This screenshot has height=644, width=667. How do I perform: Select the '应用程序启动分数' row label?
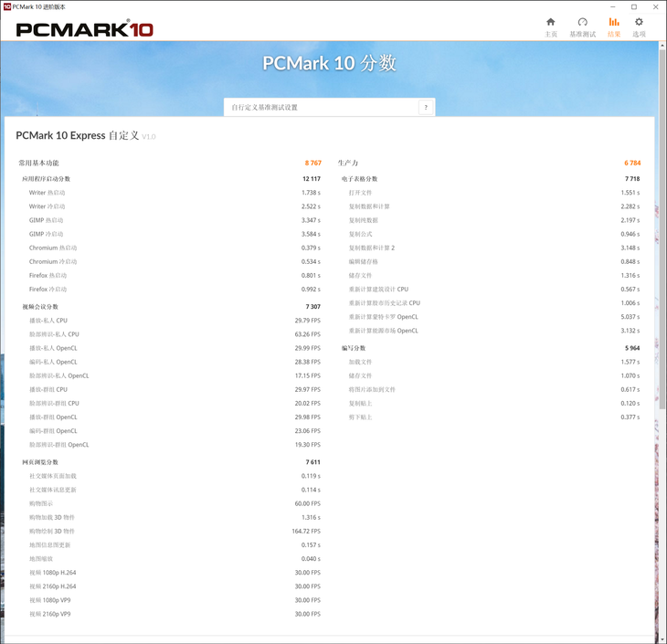point(46,179)
